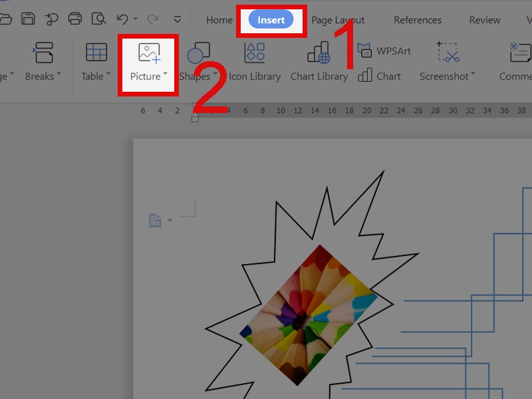
Task: Click the Undo arrow icon
Action: pyautogui.click(x=122, y=19)
